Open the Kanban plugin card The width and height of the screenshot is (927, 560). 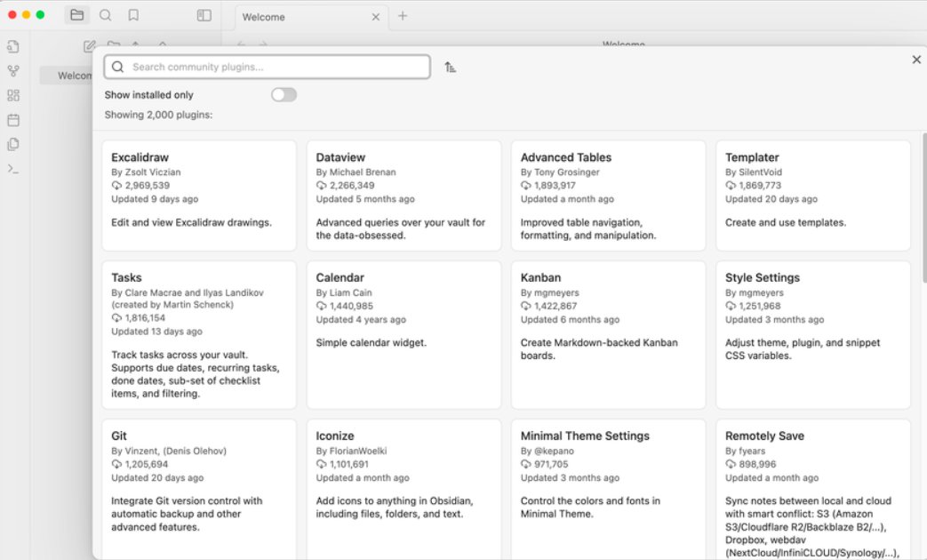tap(608, 335)
